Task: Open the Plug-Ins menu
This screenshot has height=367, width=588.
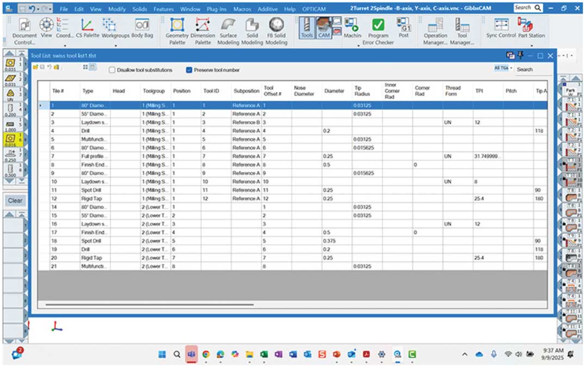Action: pyautogui.click(x=216, y=9)
